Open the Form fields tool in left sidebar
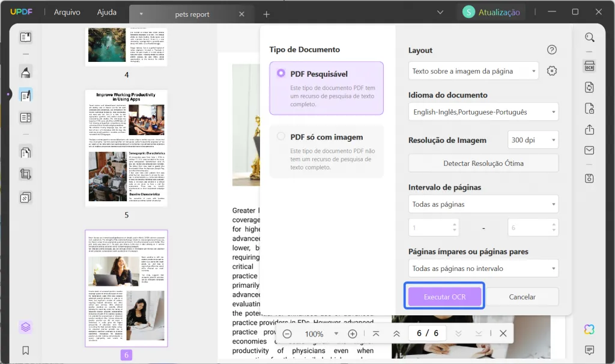Viewport: 615px width, 364px height. click(25, 118)
